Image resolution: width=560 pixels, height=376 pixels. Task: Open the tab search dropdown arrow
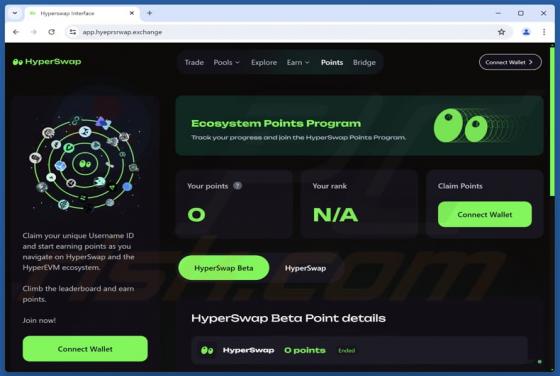pos(15,13)
